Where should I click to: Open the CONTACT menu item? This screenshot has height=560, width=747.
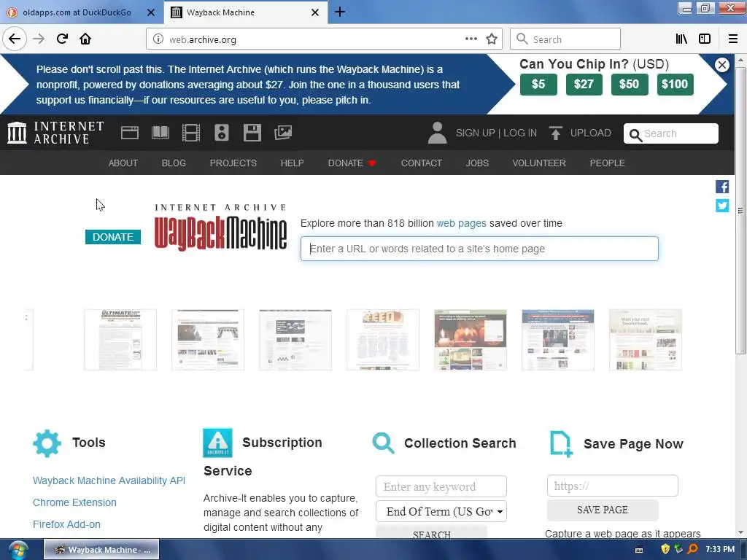421,163
